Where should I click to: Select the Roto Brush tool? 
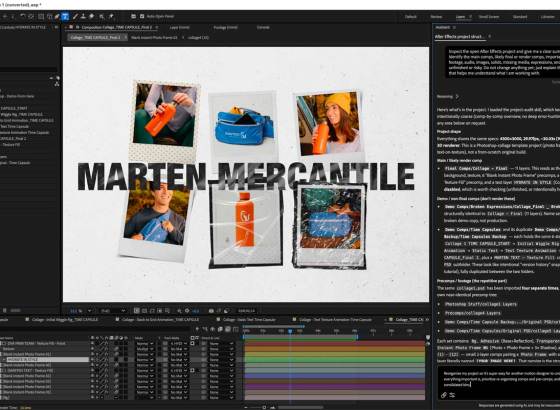click(x=102, y=16)
